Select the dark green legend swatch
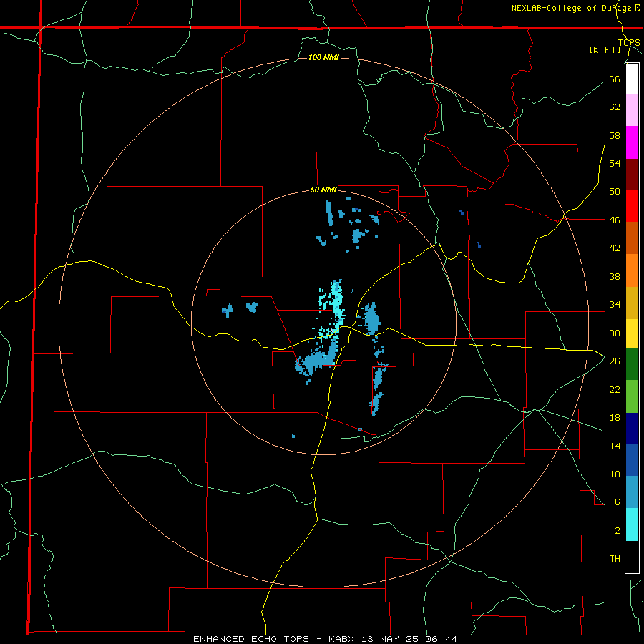The image size is (644, 644). [632, 364]
